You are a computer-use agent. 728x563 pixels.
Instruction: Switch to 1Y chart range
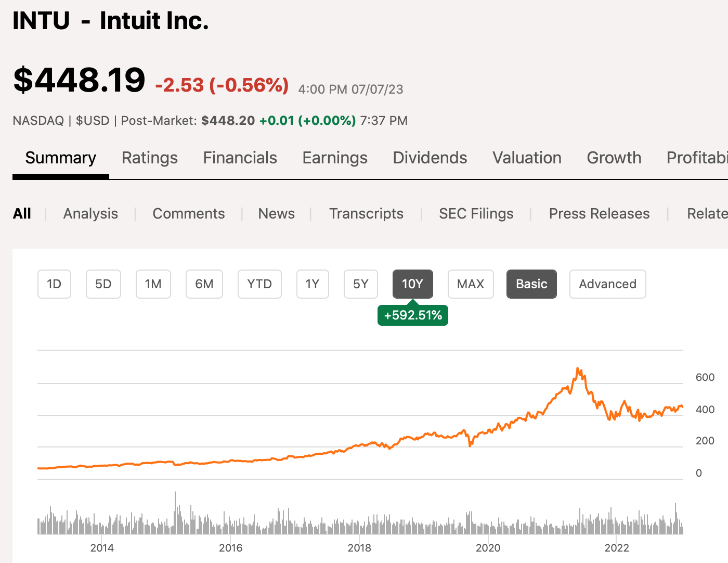(x=312, y=284)
